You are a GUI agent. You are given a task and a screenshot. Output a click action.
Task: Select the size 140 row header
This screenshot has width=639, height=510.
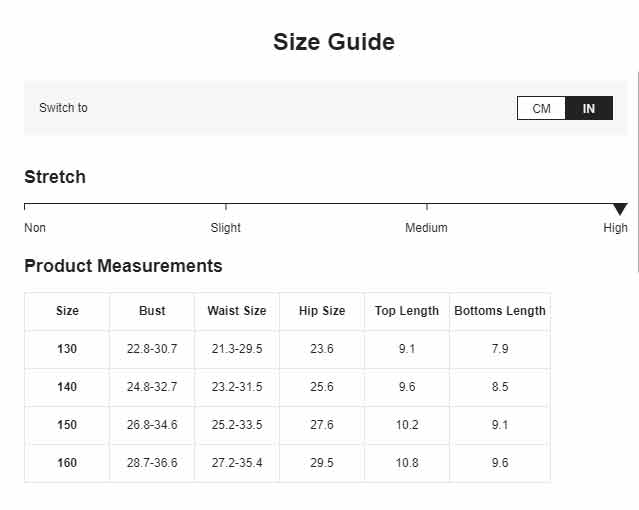(x=67, y=386)
